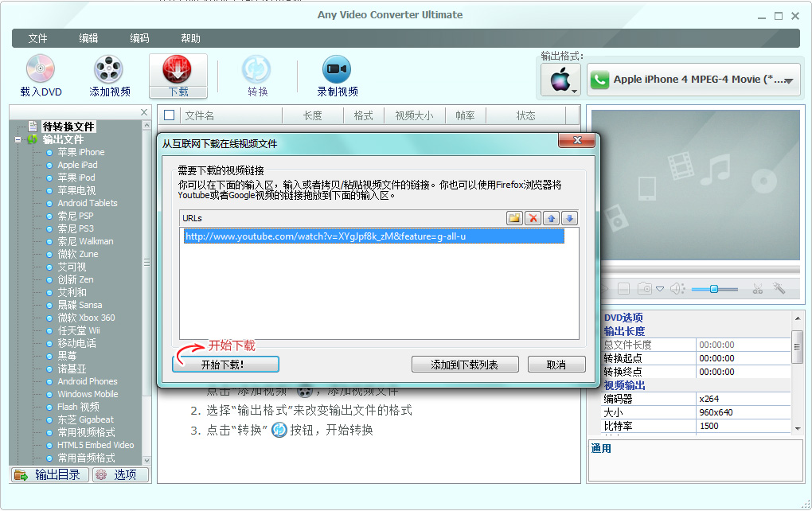The width and height of the screenshot is (812, 511).
Task: Click the magic wand effects icon
Action: [779, 288]
